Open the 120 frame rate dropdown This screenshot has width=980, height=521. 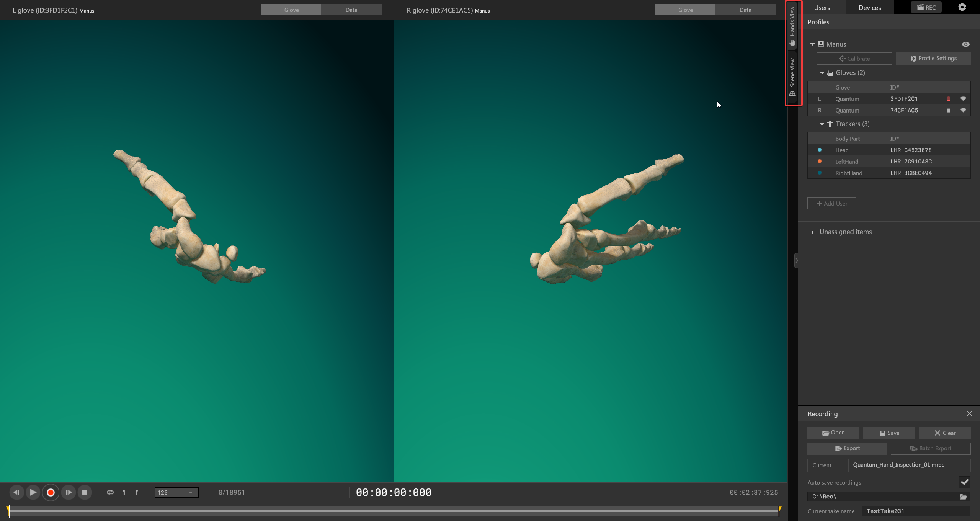pos(176,493)
